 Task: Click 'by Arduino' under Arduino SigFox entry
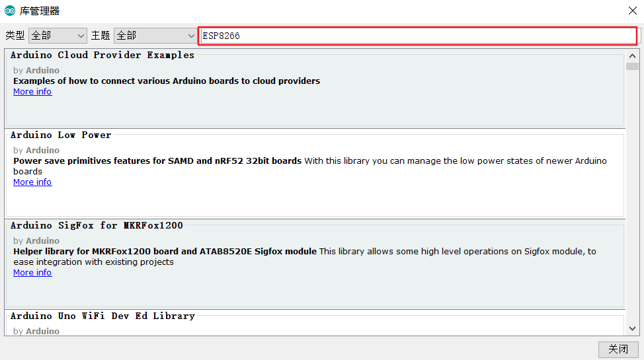tap(36, 240)
